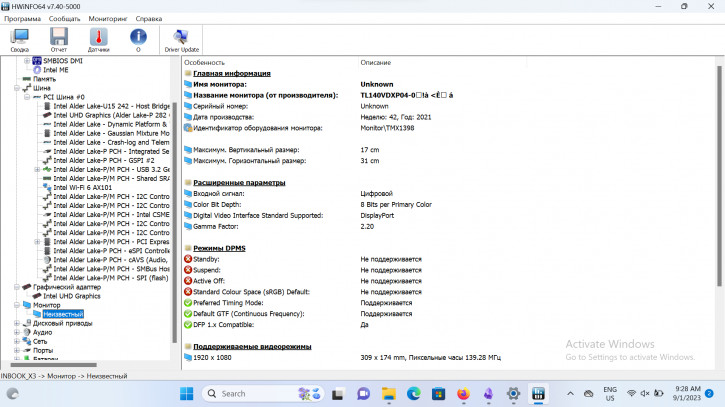The image size is (725, 407).
Task: Click the tree panel horizontal scrollbar
Action: click(54, 365)
